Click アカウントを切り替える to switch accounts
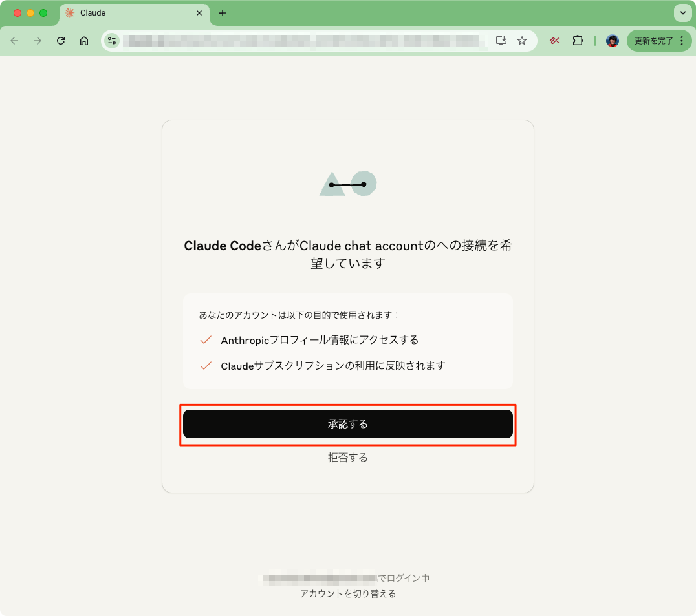 pyautogui.click(x=348, y=593)
